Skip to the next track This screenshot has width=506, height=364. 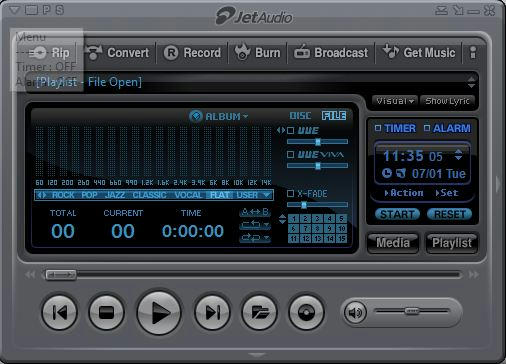coord(212,313)
